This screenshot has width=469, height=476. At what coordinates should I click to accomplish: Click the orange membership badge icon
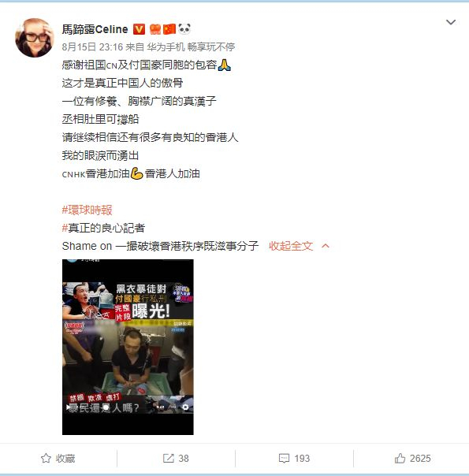[x=154, y=29]
